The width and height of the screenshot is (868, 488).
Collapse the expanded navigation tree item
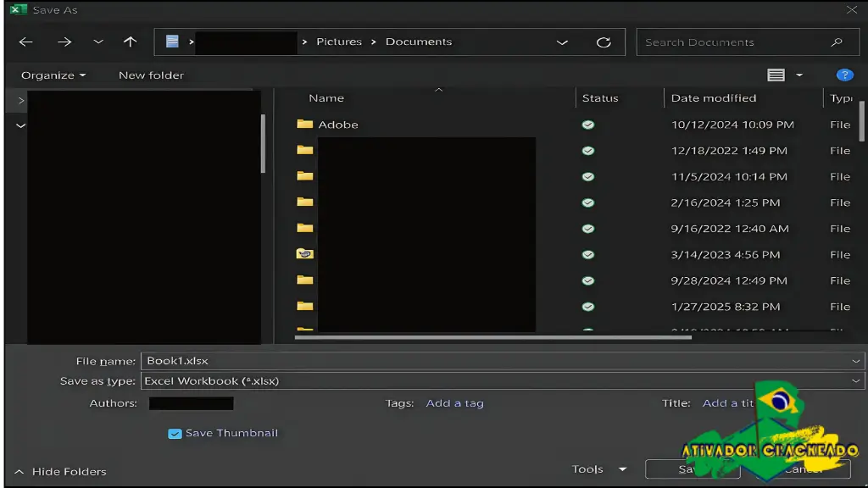21,125
